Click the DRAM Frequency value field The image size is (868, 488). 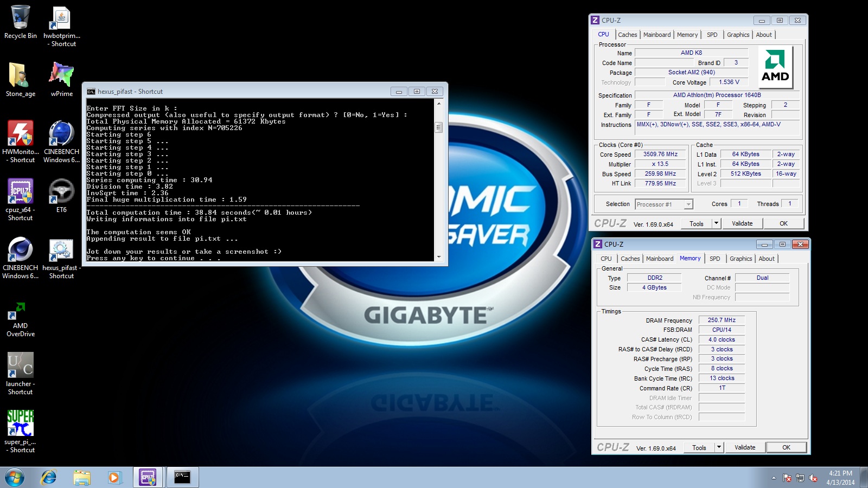pos(722,320)
